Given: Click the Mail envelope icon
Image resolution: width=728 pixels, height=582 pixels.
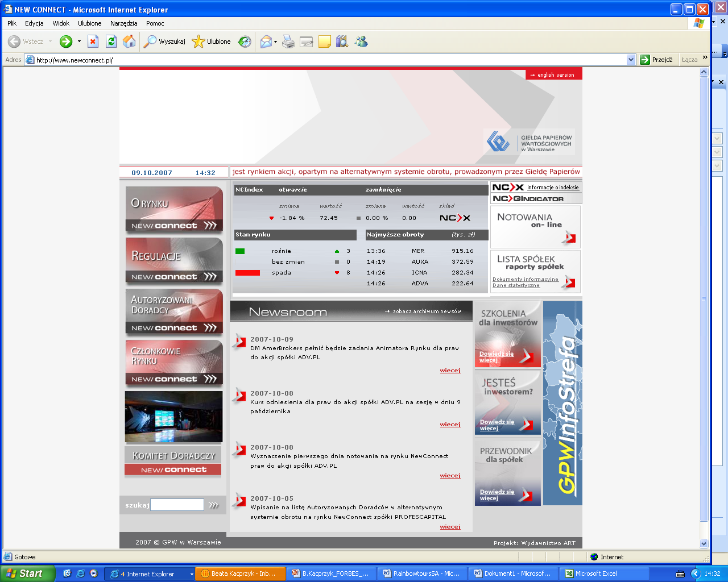Looking at the screenshot, I should point(266,41).
